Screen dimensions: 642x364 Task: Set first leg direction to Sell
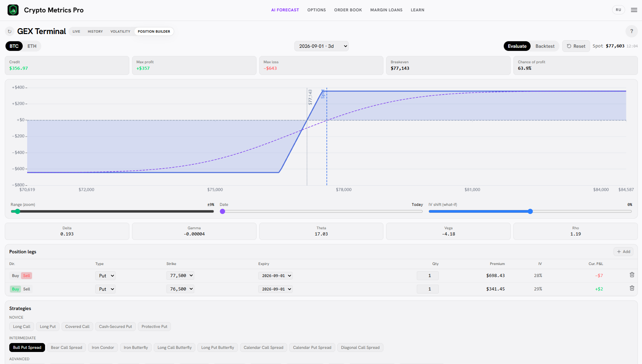(x=26, y=276)
